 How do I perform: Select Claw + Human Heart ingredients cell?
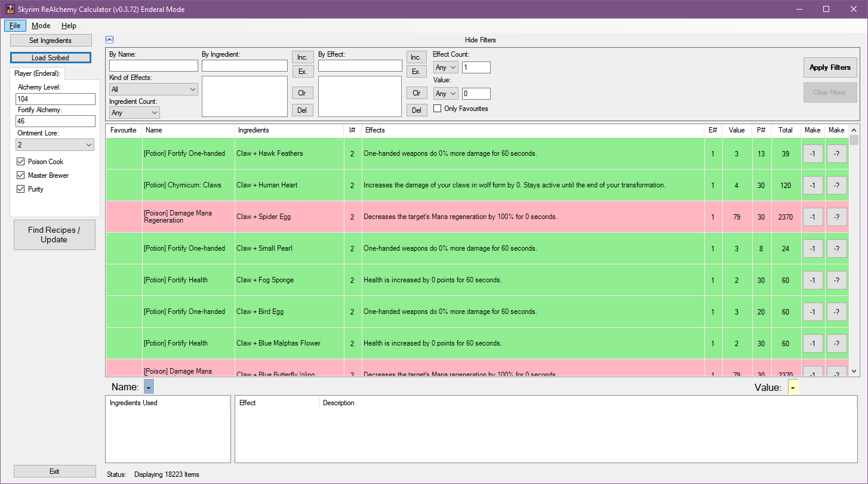click(289, 185)
